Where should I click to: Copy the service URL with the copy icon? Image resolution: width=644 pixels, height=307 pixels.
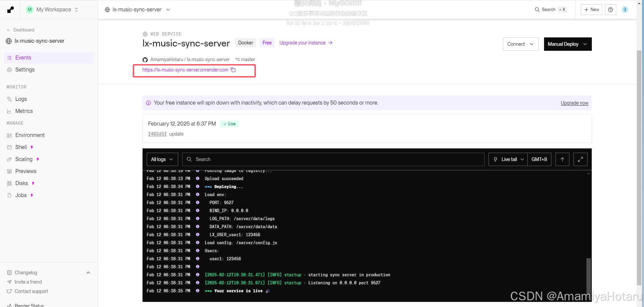pyautogui.click(x=233, y=70)
